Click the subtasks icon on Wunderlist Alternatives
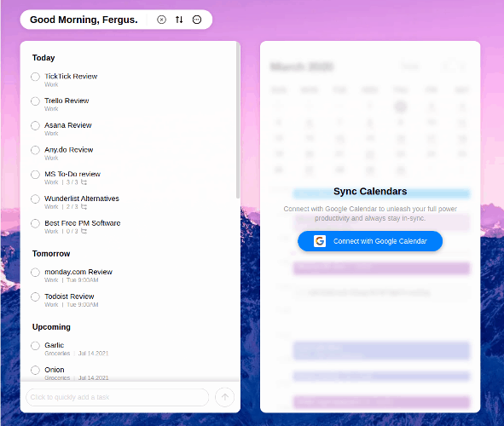Screen dimensions: 504x426 coord(84,207)
